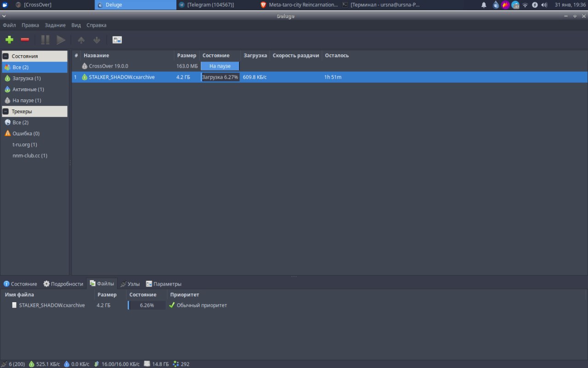Screen dimensions: 588x368
Task: Open Preferences with the toolbar settings icon
Action: coord(117,40)
